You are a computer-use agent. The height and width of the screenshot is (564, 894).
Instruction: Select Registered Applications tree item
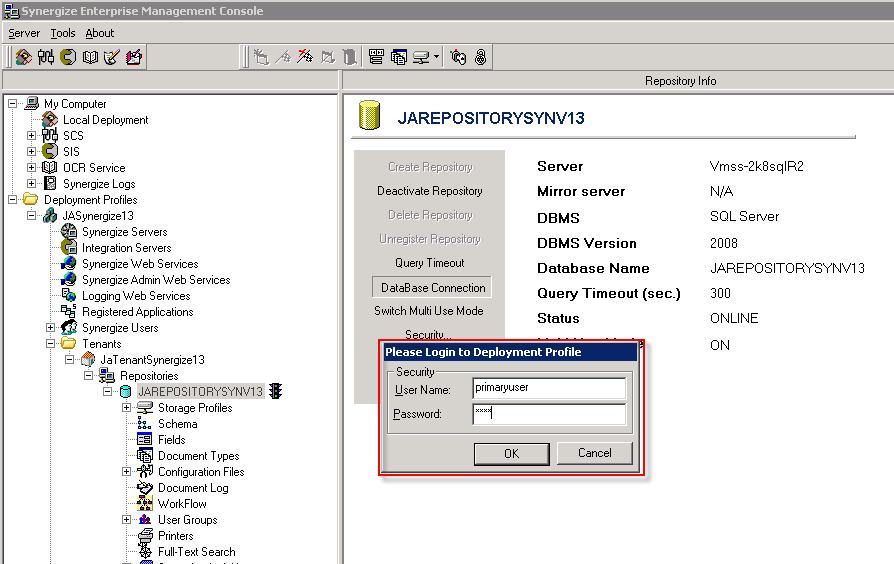tap(138, 312)
